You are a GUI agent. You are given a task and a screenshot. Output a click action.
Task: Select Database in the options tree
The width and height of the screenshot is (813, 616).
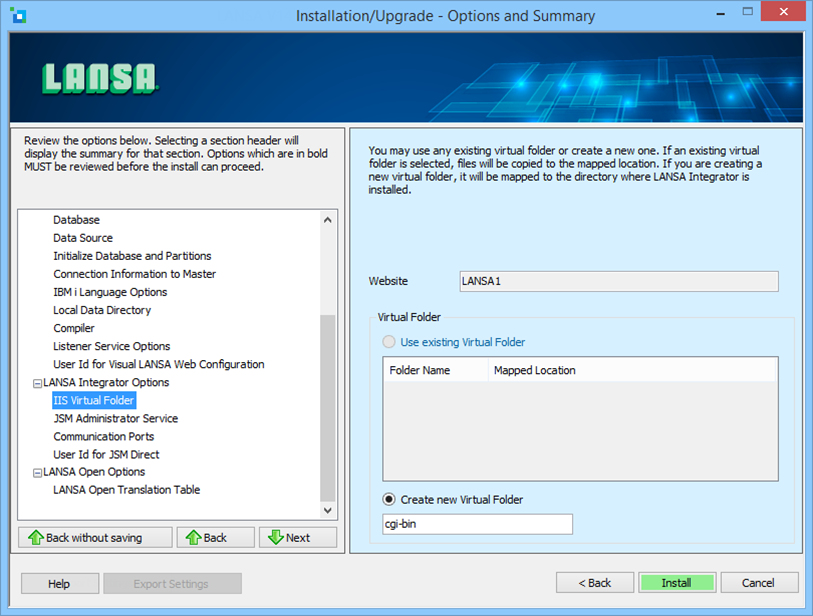click(x=76, y=220)
